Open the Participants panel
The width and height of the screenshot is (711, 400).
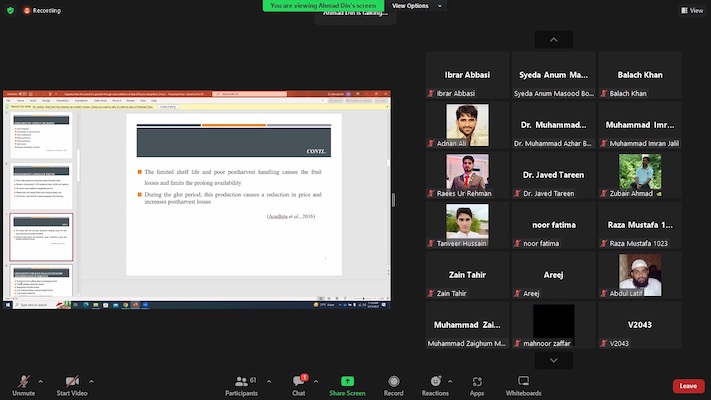241,385
